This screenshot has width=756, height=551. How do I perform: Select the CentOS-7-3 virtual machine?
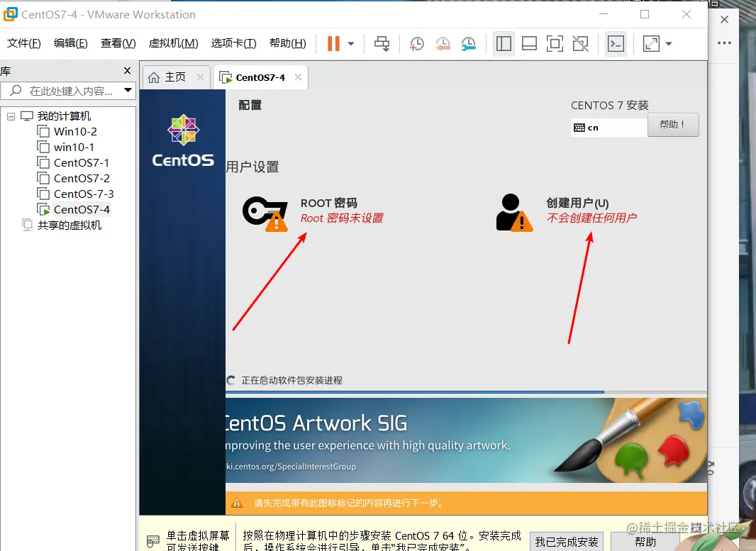[x=84, y=194]
